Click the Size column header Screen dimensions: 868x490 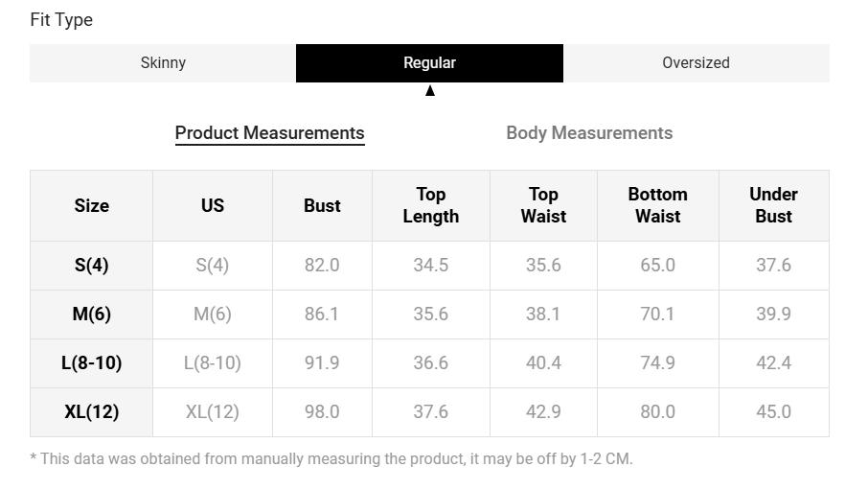pyautogui.click(x=92, y=206)
